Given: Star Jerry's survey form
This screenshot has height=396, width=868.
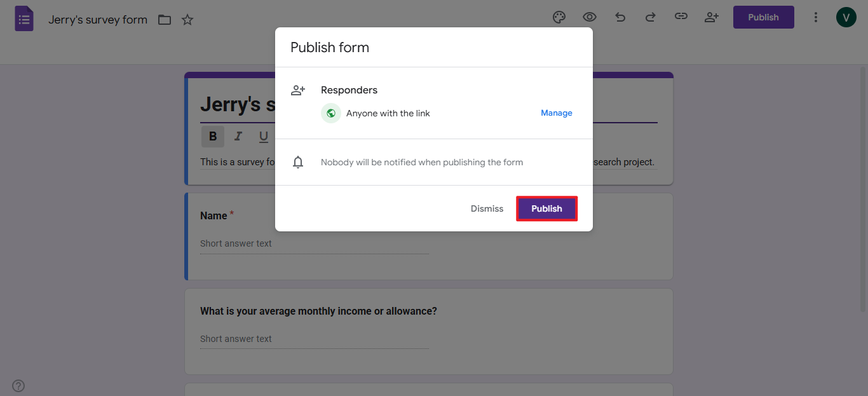Looking at the screenshot, I should coord(187,20).
